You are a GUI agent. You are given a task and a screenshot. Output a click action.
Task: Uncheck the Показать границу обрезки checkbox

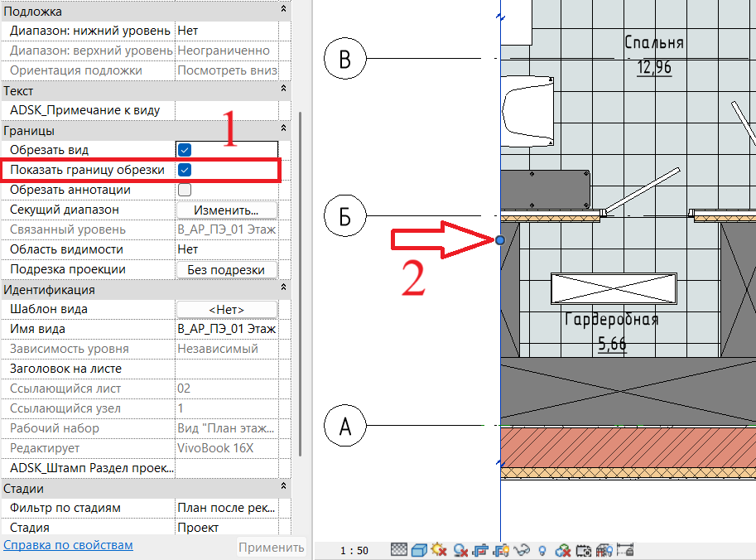click(x=185, y=170)
